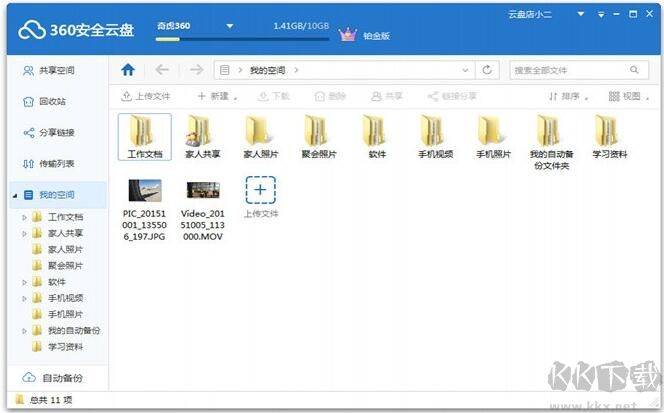Click the storage usage progress bar
The width and height of the screenshot is (664, 413).
click(242, 39)
